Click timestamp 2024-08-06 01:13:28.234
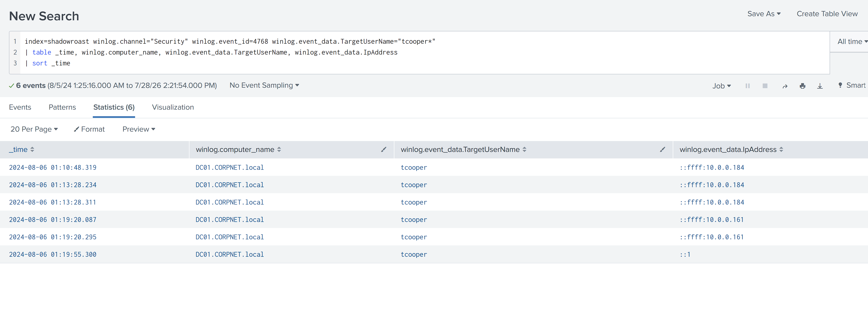Image resolution: width=868 pixels, height=320 pixels. point(53,185)
